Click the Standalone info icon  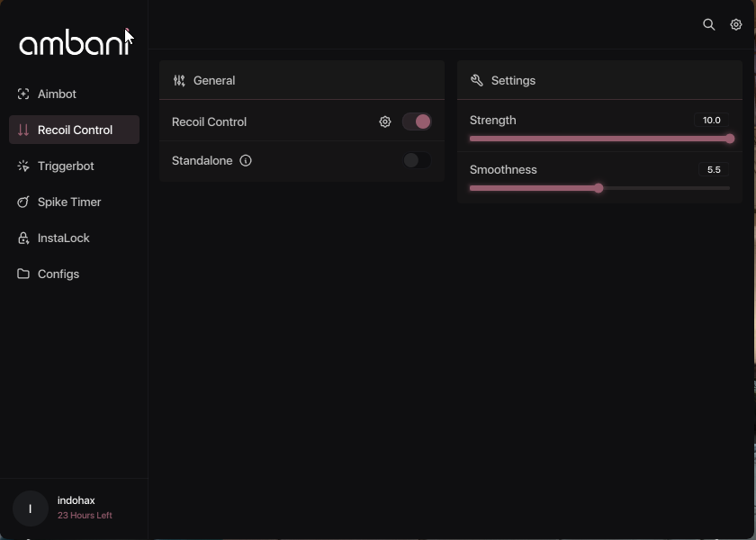[x=246, y=160]
